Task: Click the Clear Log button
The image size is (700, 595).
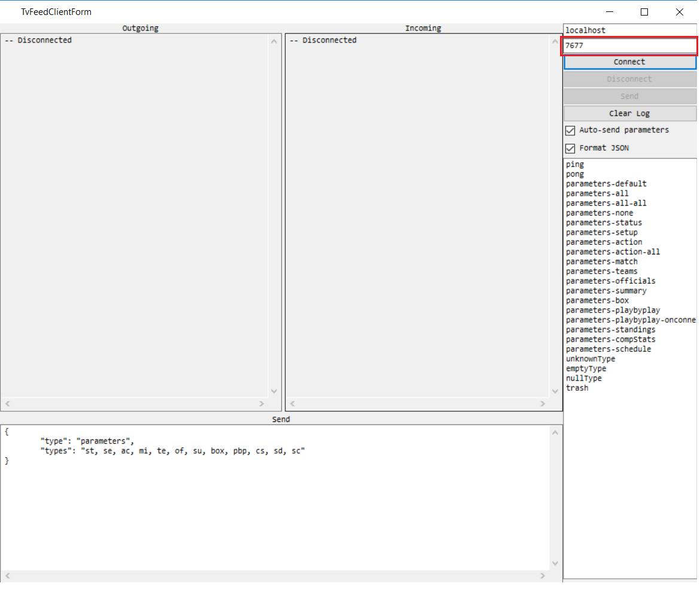Action: 629,114
